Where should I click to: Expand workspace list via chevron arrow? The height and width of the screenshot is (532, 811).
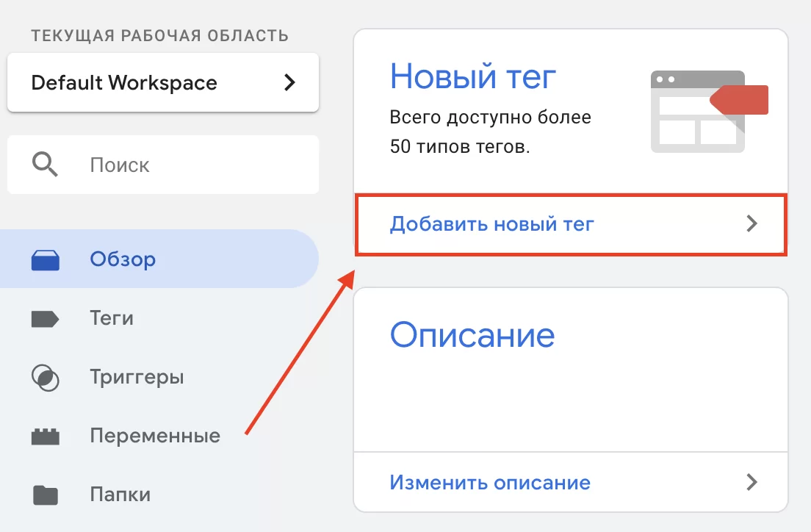[x=289, y=82]
